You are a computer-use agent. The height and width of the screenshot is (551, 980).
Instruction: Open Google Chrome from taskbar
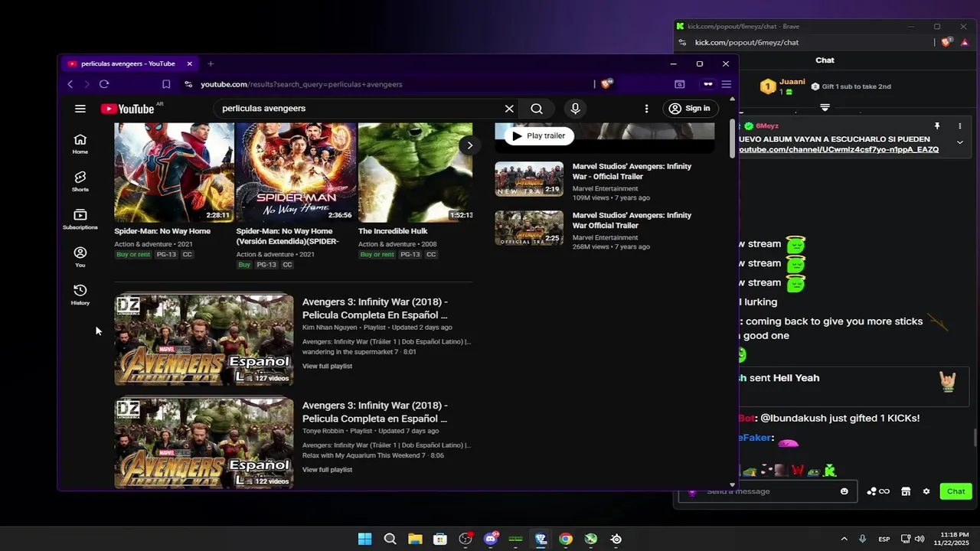[566, 539]
